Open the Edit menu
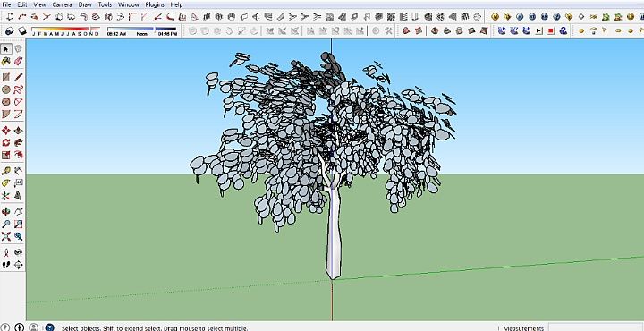The width and height of the screenshot is (644, 331). click(x=21, y=4)
